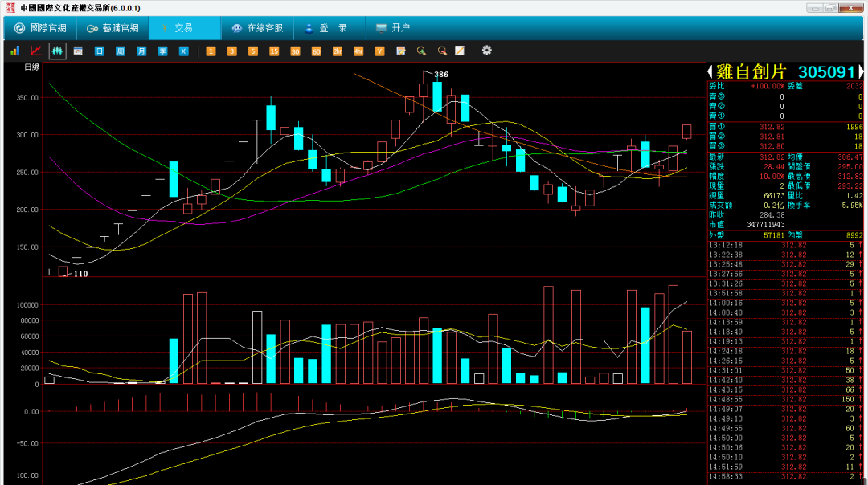The width and height of the screenshot is (868, 485).
Task: Select the 5-minute interval icon
Action: pyautogui.click(x=253, y=51)
